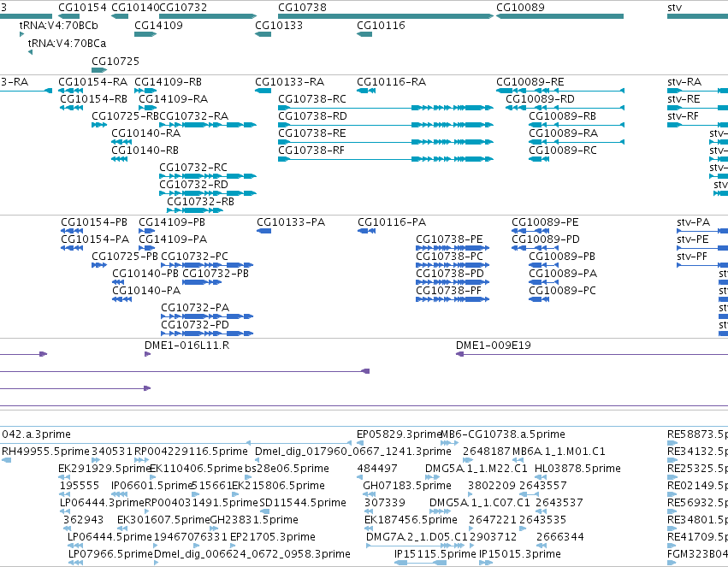The width and height of the screenshot is (728, 567).
Task: Click protein label CG10116-PA
Action: coord(392,222)
